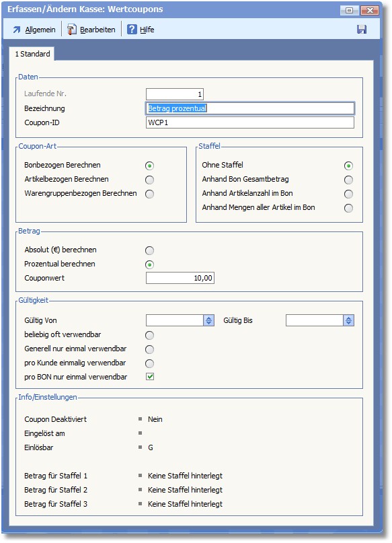Select pro Kunde einmalig verwendbar option
This screenshot has width=392, height=543.
point(149,363)
